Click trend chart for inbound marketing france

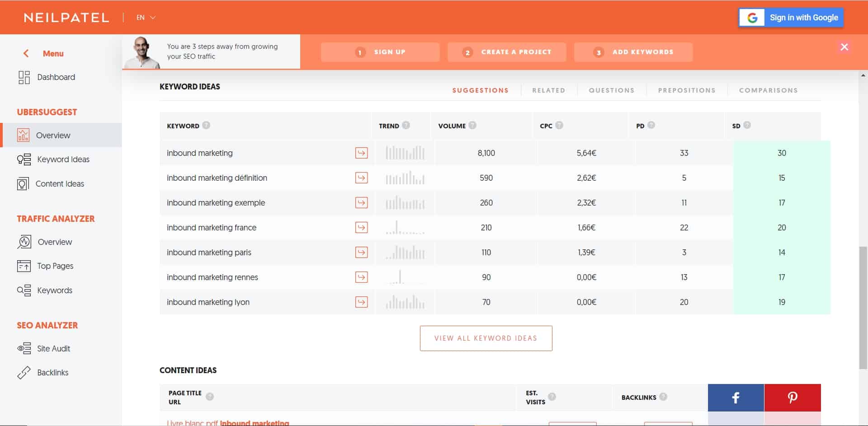pos(405,227)
